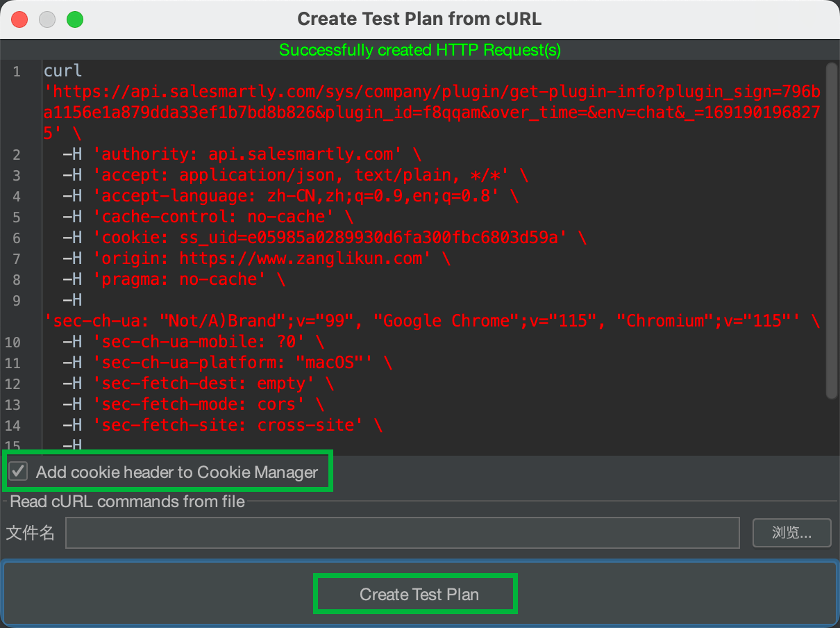
Task: Click the Create Test Plan from cURL title bar
Action: click(419, 19)
